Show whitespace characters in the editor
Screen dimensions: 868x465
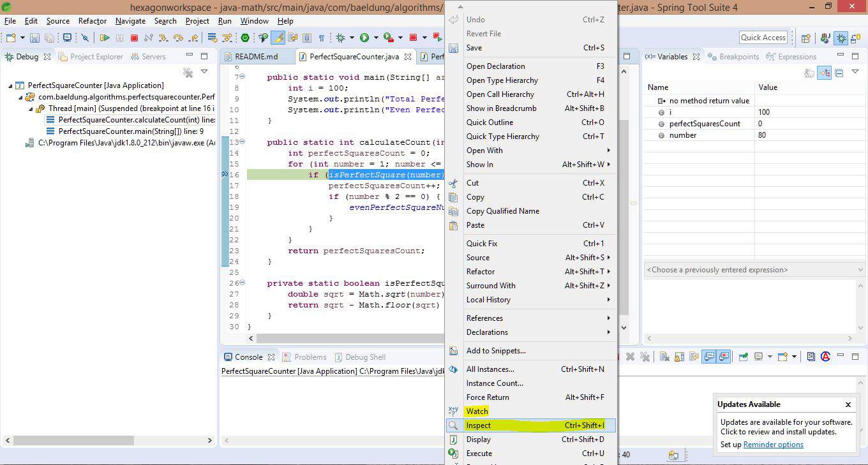(x=322, y=38)
